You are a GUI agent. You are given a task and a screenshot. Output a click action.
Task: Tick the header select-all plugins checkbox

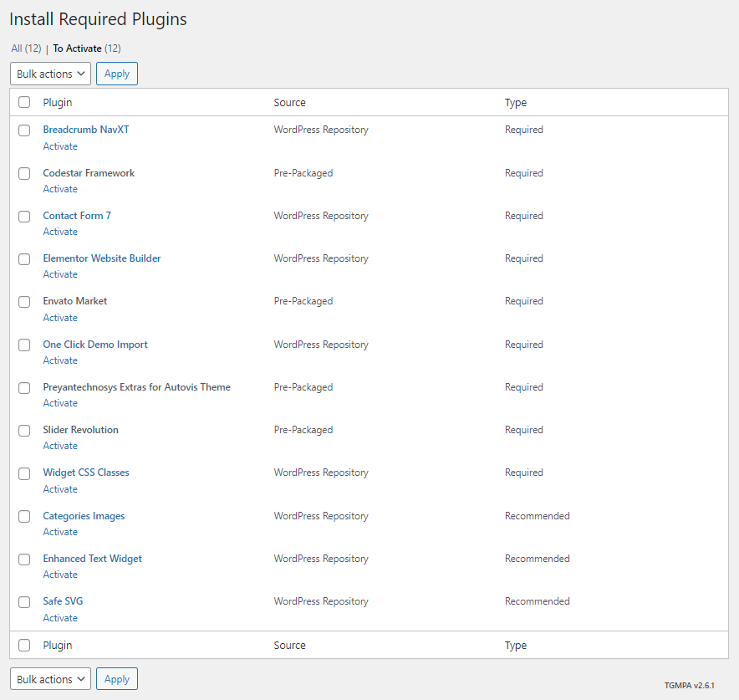(24, 102)
